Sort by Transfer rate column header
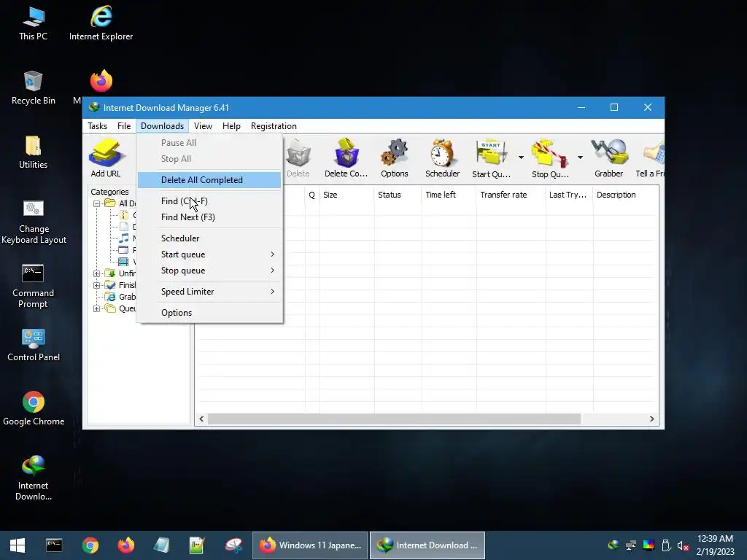Image resolution: width=747 pixels, height=560 pixels. coord(511,195)
